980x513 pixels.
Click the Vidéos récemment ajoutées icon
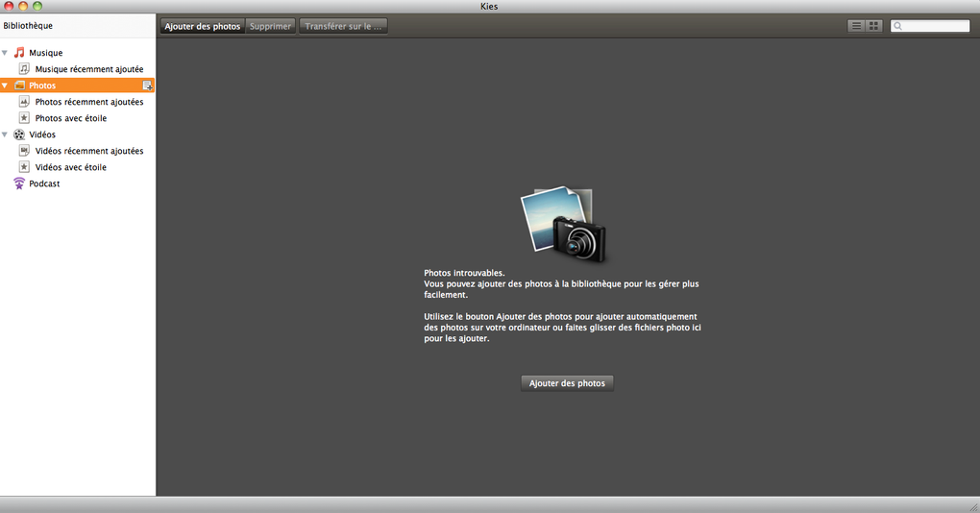pos(24,151)
